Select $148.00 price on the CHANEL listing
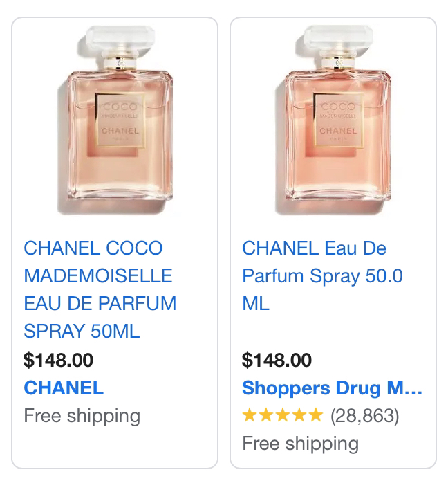448x490 pixels. point(58,360)
